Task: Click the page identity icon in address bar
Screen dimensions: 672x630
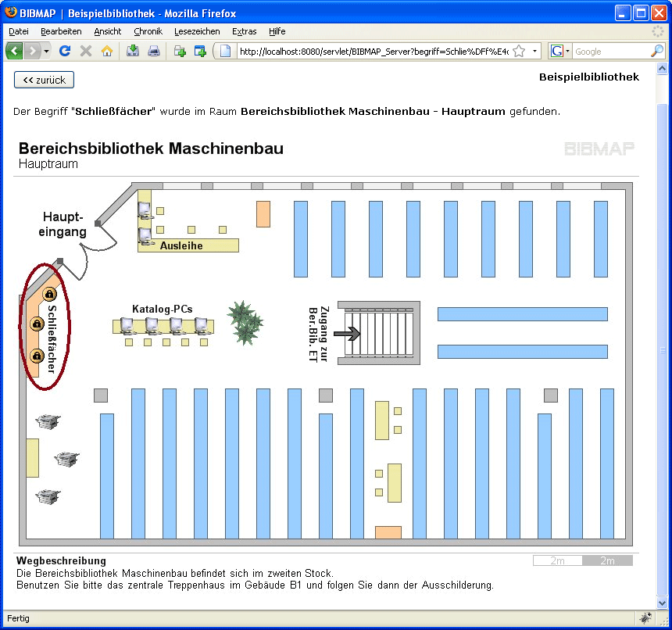Action: (x=225, y=52)
